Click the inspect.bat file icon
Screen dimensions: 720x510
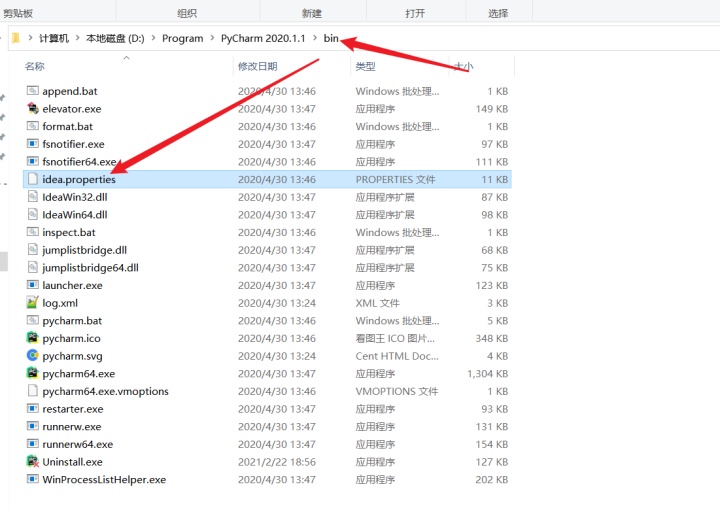(33, 232)
